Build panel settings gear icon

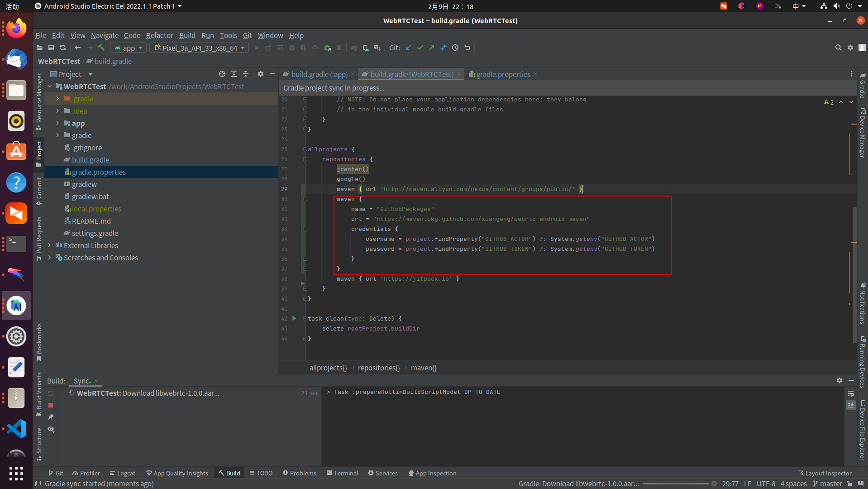(839, 380)
